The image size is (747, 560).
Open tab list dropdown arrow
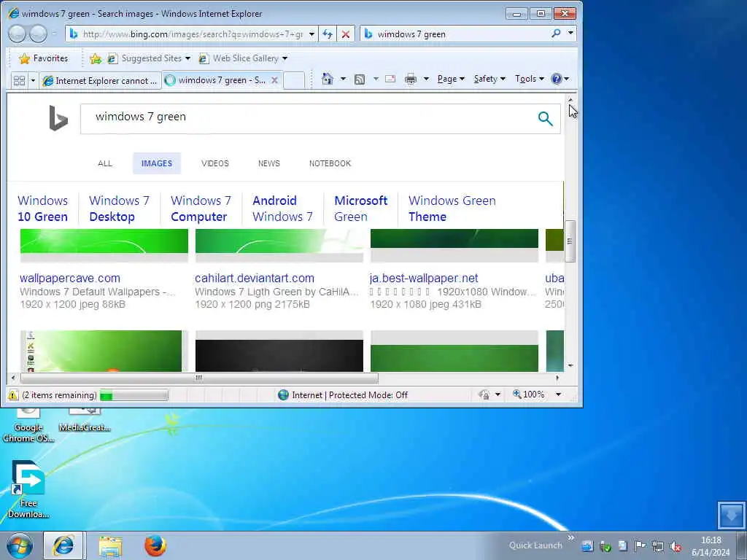33,80
